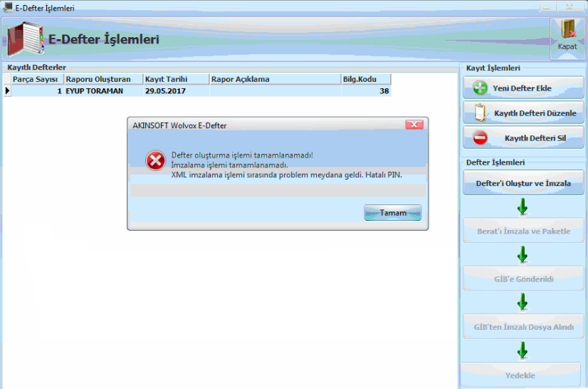
Task: Click the clipboard edit icon
Action: pos(481,113)
